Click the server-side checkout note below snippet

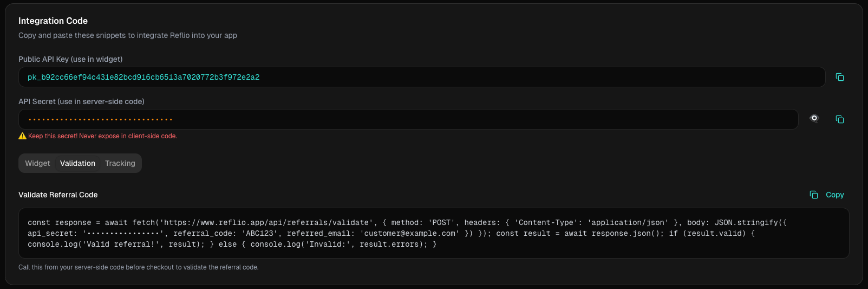pos(139,267)
